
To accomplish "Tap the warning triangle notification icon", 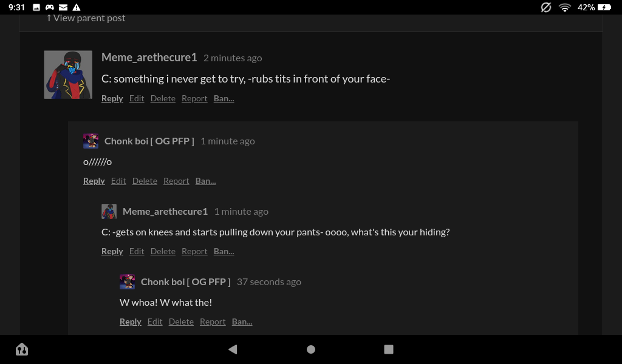I will (76, 7).
